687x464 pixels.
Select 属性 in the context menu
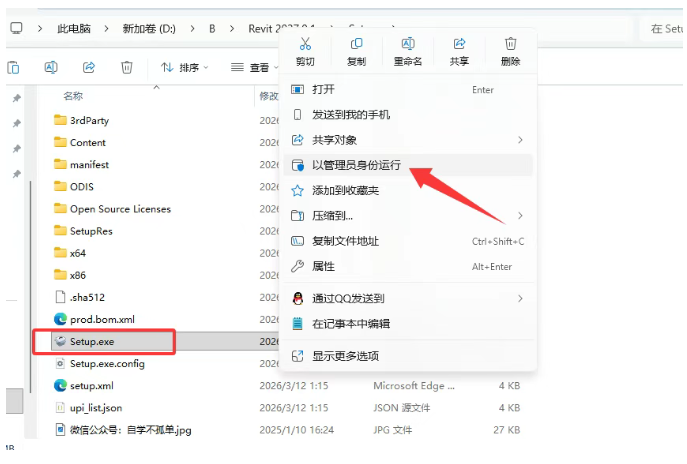[x=323, y=266]
